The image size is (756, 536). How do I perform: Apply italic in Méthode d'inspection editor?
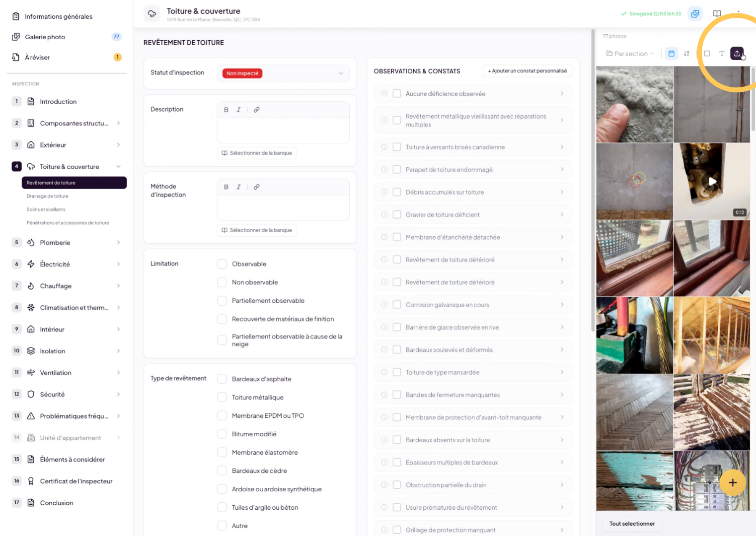239,187
